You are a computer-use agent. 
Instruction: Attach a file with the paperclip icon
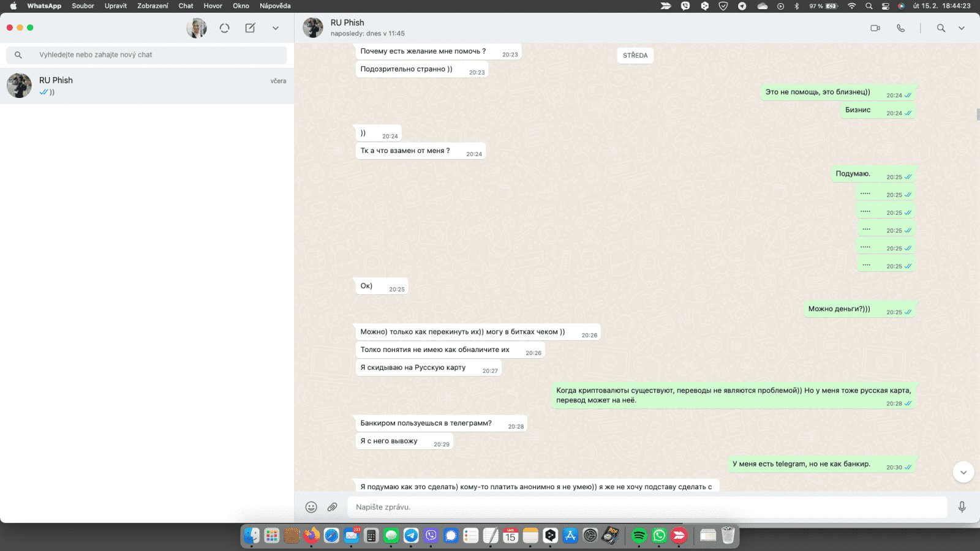pyautogui.click(x=332, y=507)
